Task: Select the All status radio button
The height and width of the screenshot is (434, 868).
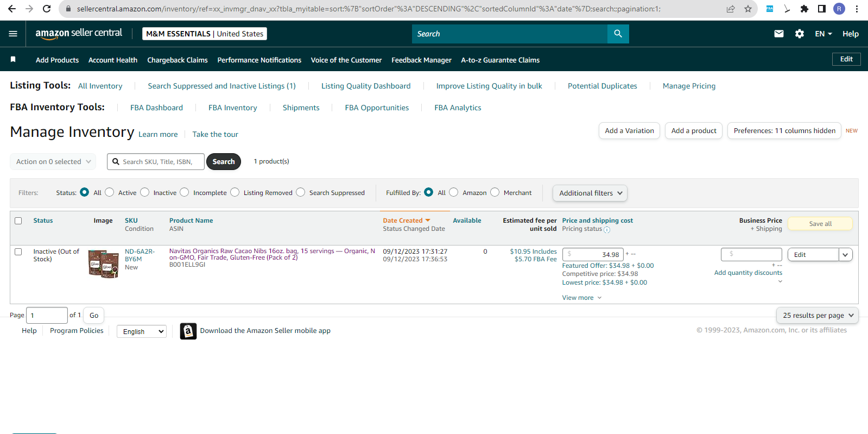Action: [84, 192]
